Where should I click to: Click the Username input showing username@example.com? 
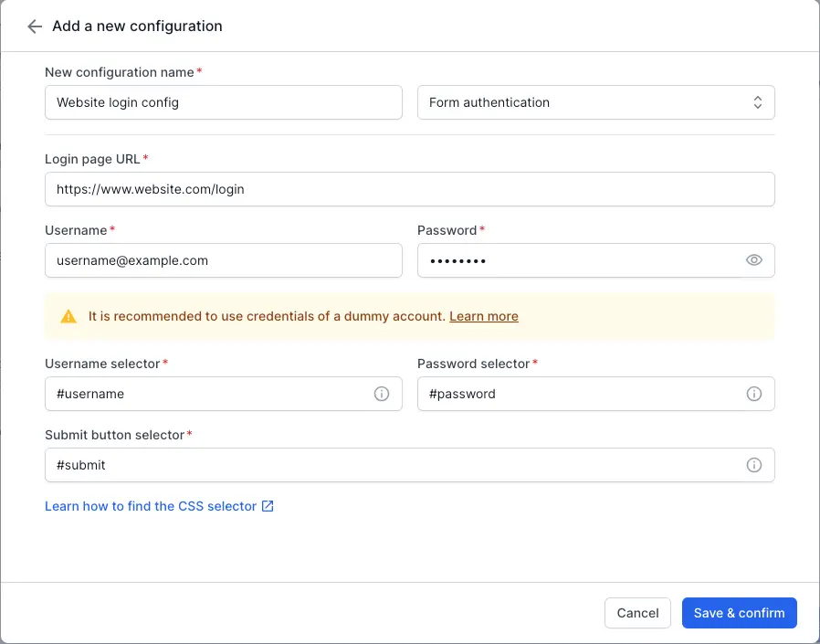[223, 260]
